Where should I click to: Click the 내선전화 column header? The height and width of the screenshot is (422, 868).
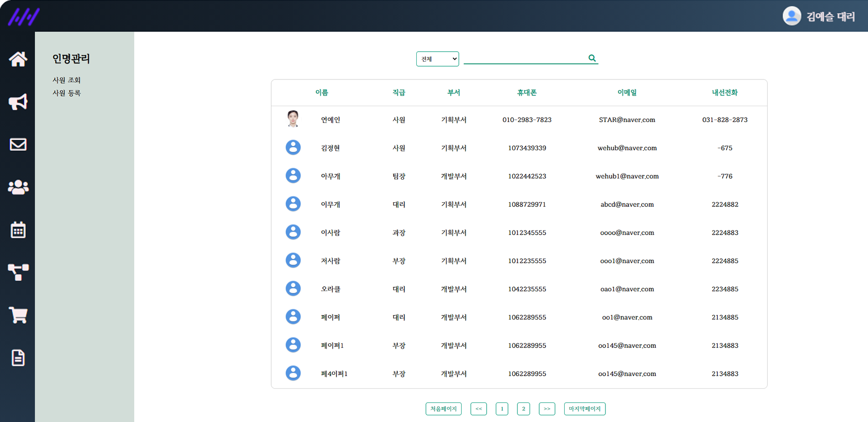click(x=725, y=93)
